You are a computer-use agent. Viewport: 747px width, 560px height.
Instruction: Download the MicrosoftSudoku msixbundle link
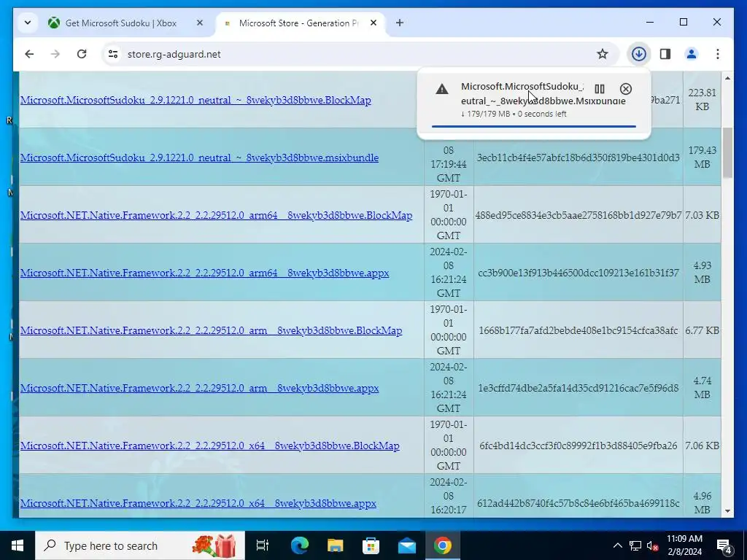tap(199, 157)
